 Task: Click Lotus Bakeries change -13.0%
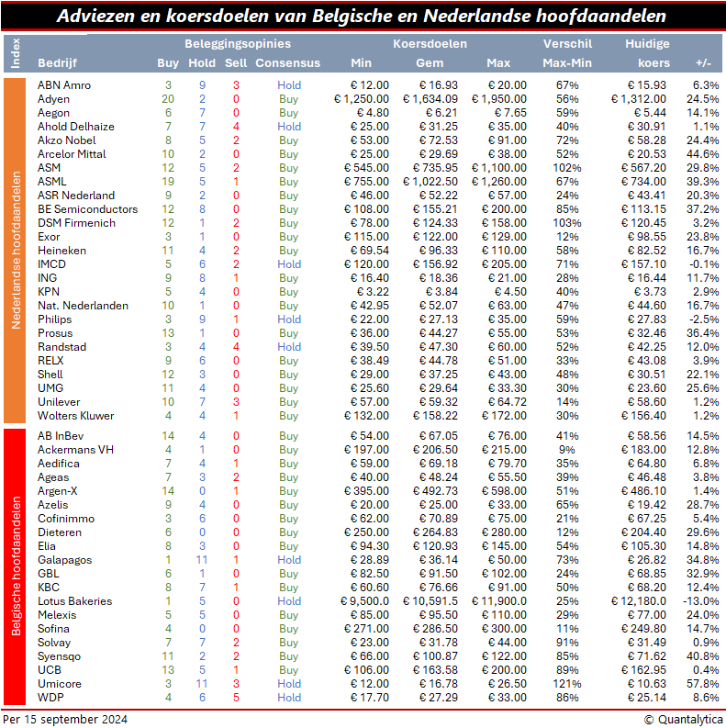point(701,601)
